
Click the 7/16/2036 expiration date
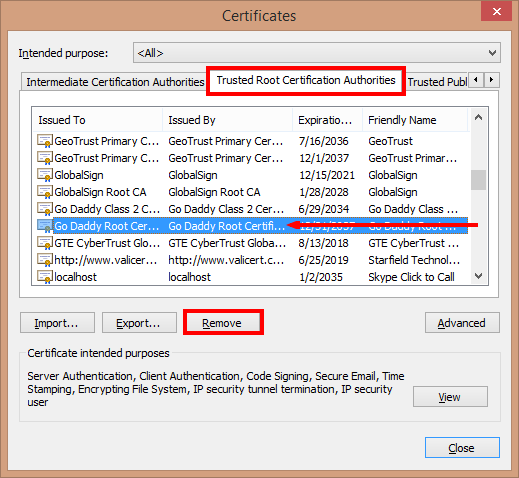(x=324, y=141)
